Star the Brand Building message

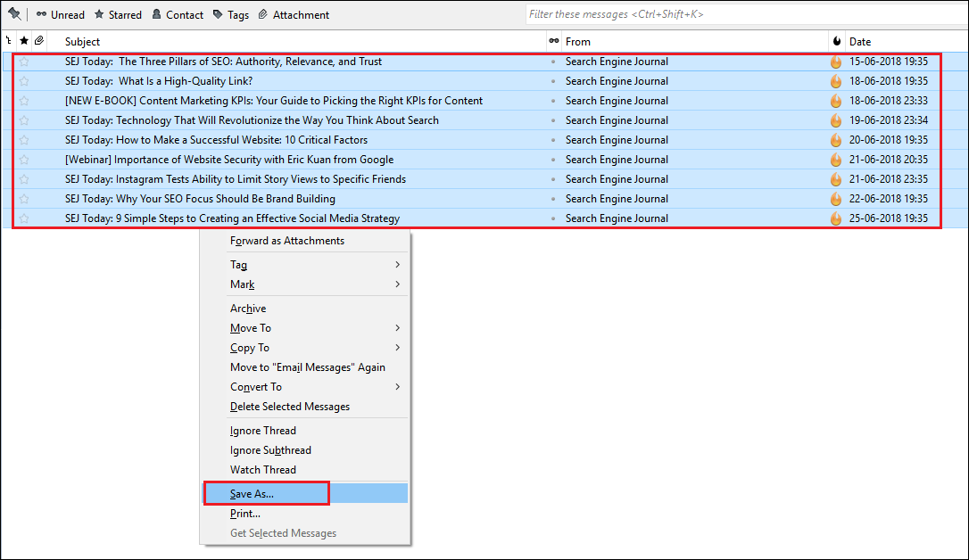pos(24,199)
